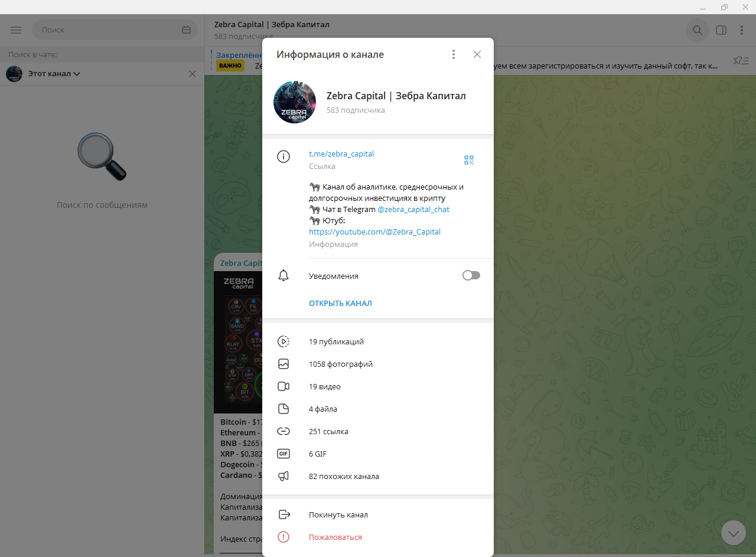The width and height of the screenshot is (756, 557).
Task: Click the red report warning icon
Action: 283,537
